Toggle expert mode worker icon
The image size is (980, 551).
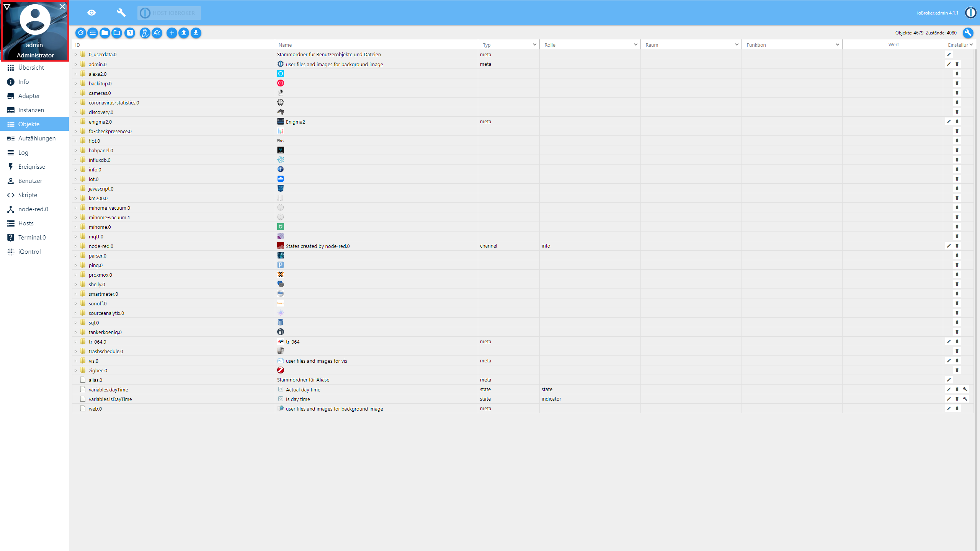point(145,33)
